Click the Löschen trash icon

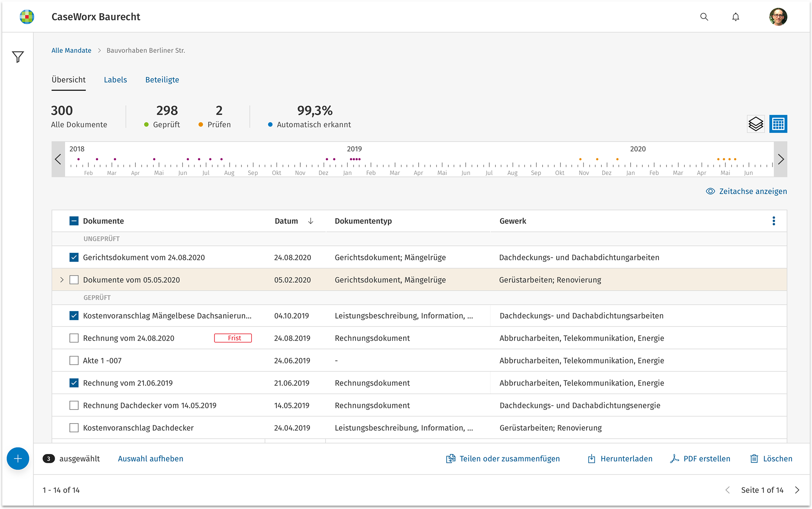(x=754, y=459)
